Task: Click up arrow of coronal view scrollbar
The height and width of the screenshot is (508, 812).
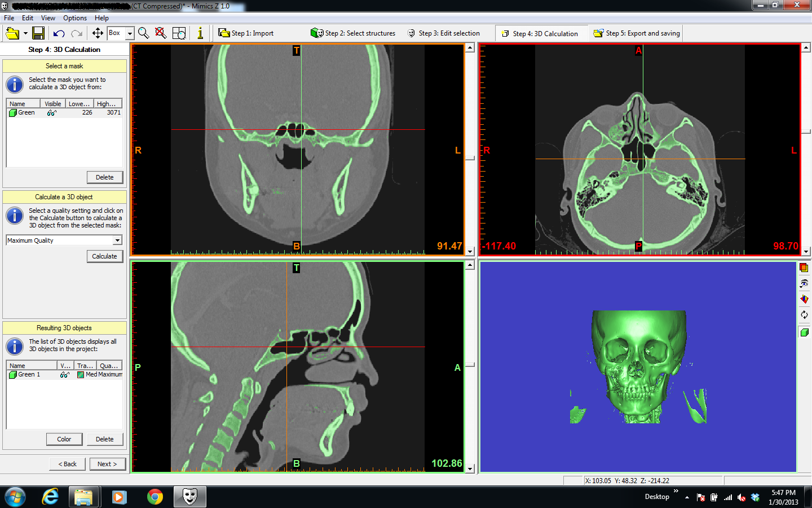Action: 470,48
